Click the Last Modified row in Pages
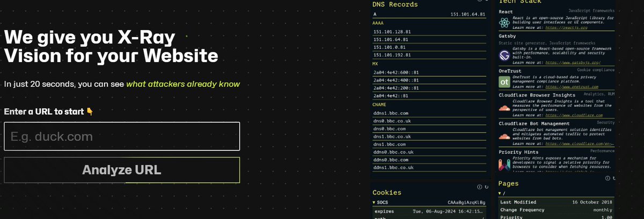 point(557,202)
